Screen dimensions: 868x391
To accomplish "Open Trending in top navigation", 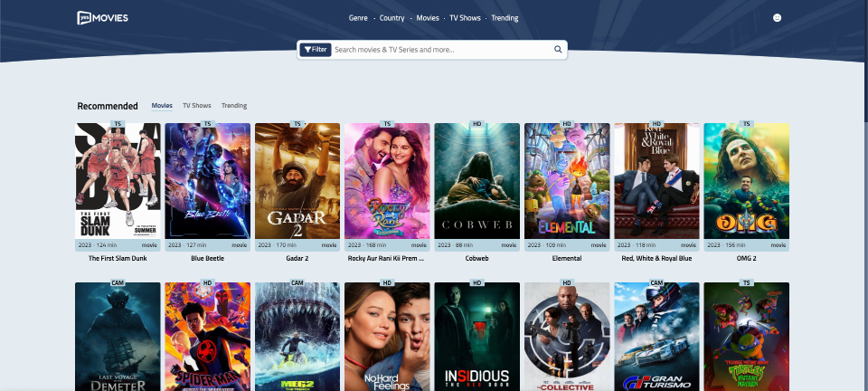I will 505,18.
